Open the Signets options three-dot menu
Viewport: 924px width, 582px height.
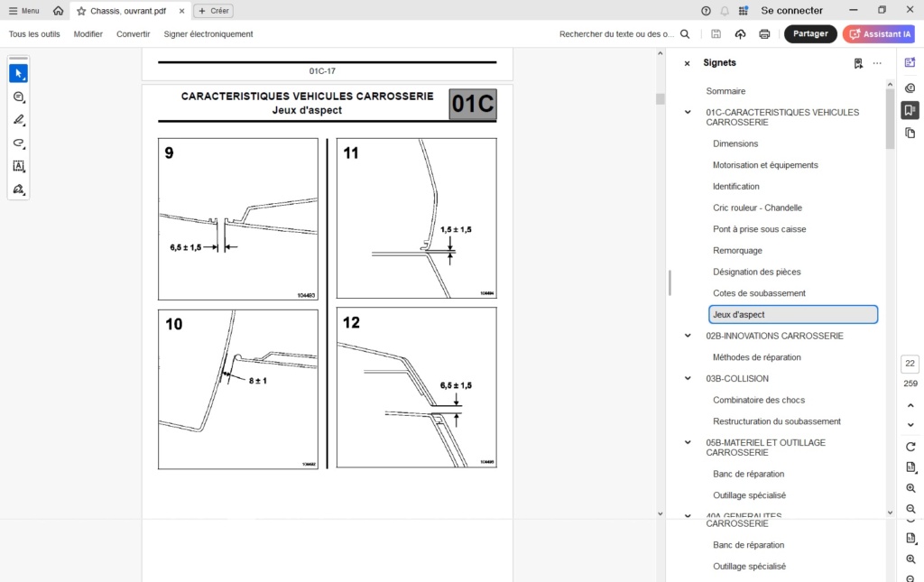(877, 63)
